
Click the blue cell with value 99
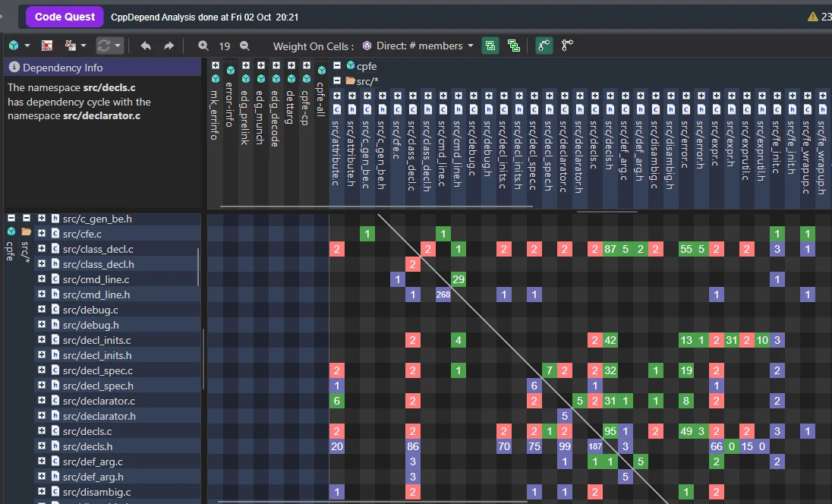click(565, 447)
